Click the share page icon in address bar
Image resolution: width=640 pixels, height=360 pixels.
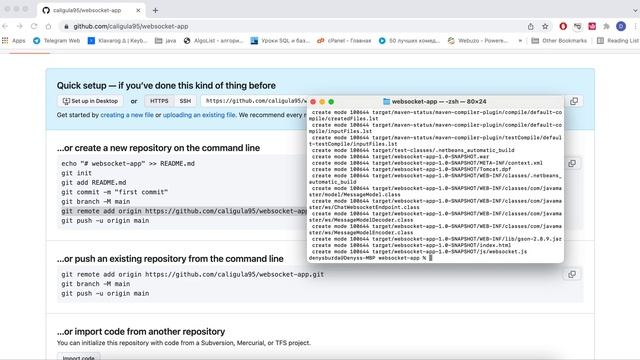[531, 26]
